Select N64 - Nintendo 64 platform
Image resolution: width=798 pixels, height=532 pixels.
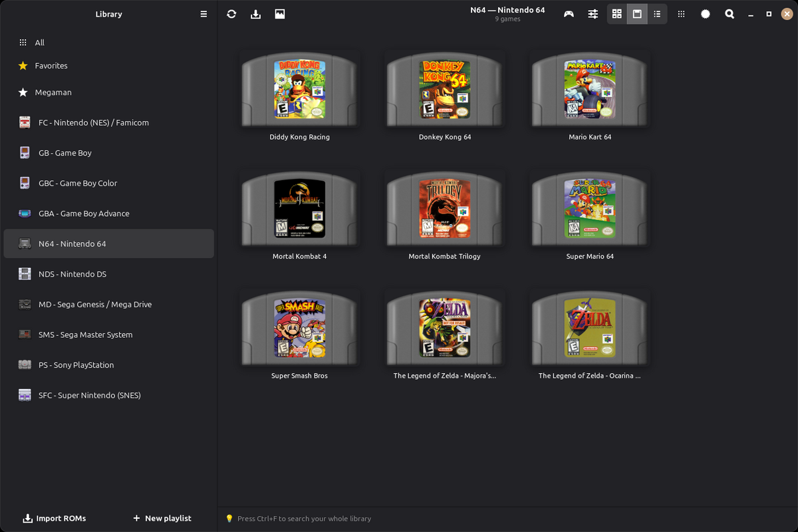pos(109,243)
